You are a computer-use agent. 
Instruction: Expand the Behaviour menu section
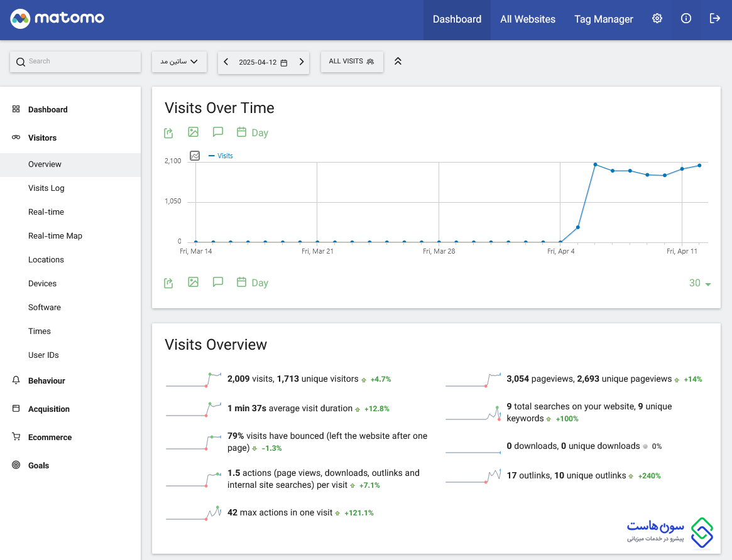pos(46,381)
